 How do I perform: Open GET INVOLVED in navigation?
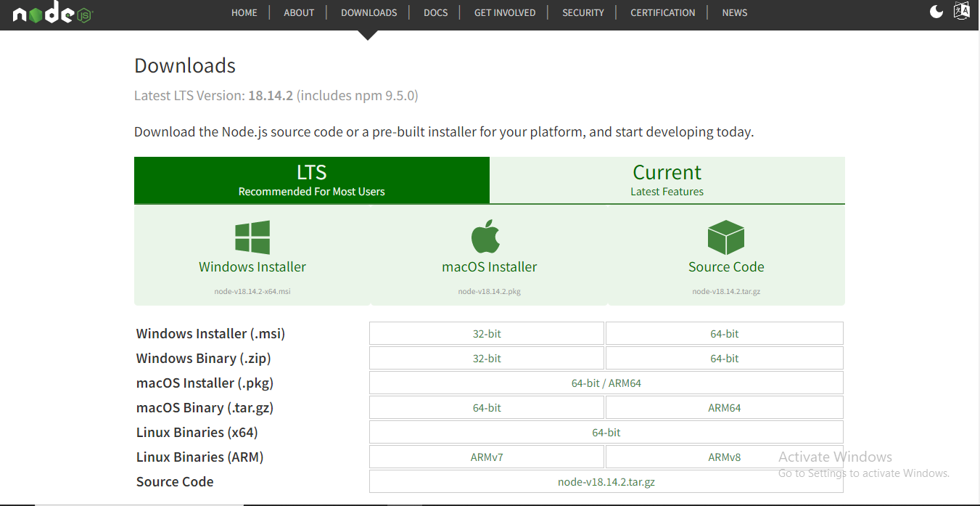click(505, 12)
